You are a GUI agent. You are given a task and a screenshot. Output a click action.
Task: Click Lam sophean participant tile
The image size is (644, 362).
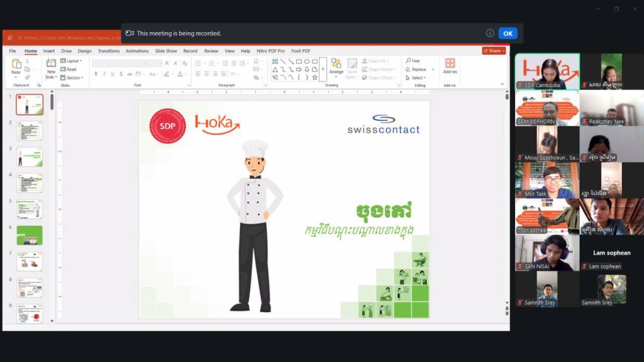click(x=612, y=252)
